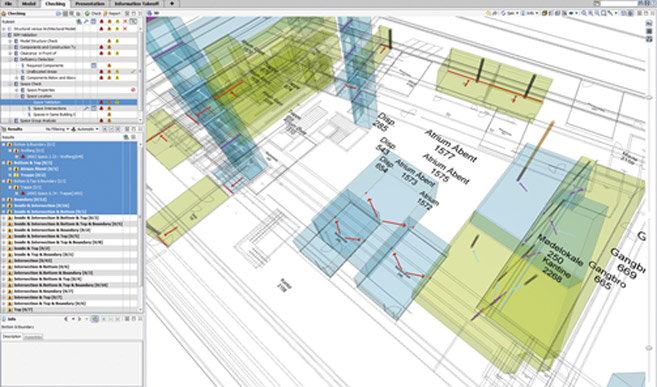The width and height of the screenshot is (657, 387).
Task: Expand the Intersection & Bottom result group
Action: (4, 267)
